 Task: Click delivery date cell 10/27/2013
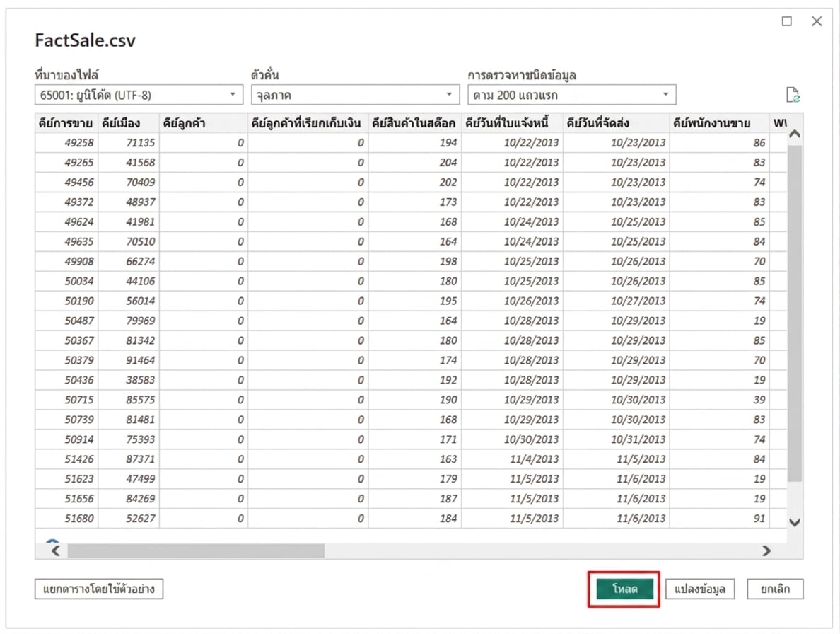(x=616, y=301)
